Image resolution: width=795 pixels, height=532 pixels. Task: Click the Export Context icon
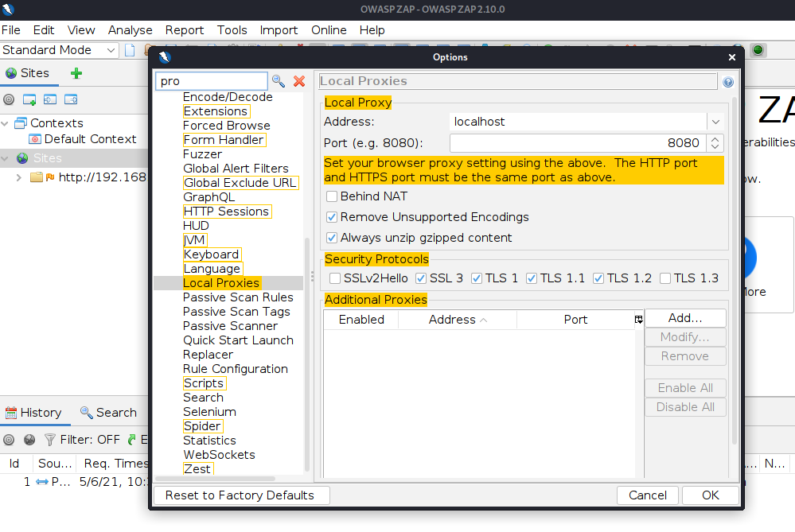pos(71,99)
